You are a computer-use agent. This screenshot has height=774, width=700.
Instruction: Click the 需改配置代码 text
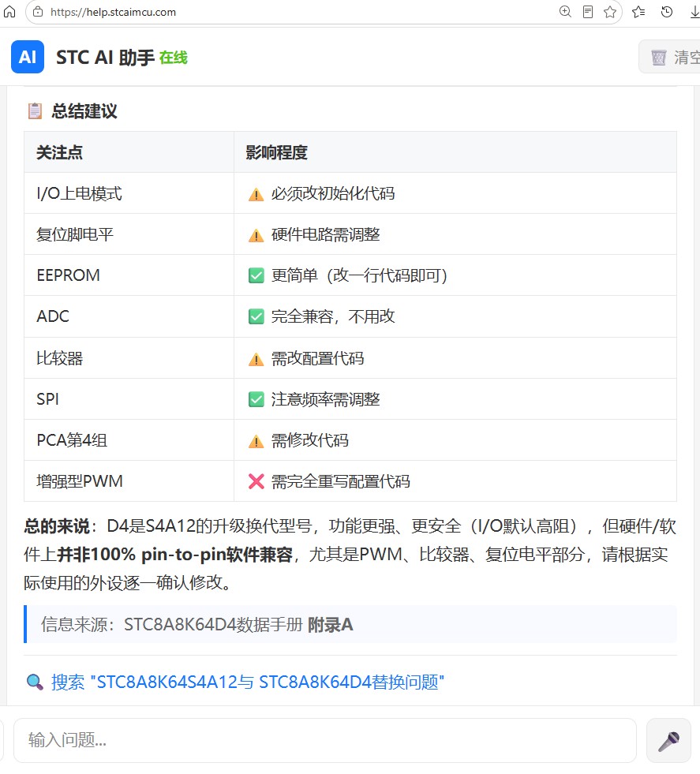tap(318, 358)
